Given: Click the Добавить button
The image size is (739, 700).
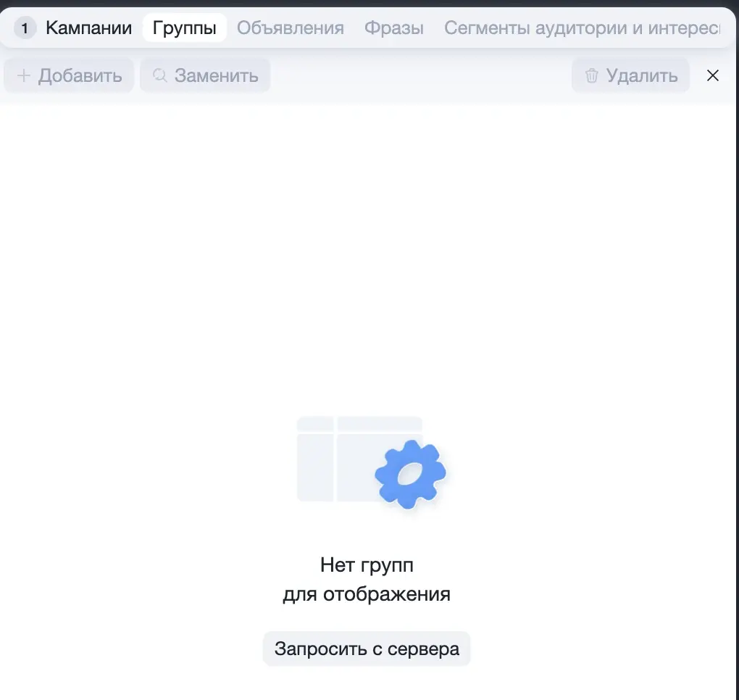Looking at the screenshot, I should point(70,75).
